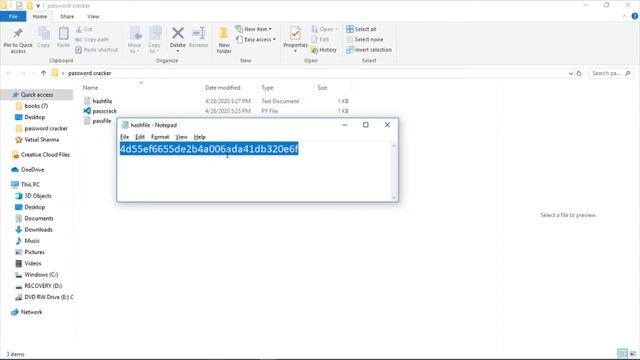Expand the Easy access dropdown

pyautogui.click(x=256, y=40)
